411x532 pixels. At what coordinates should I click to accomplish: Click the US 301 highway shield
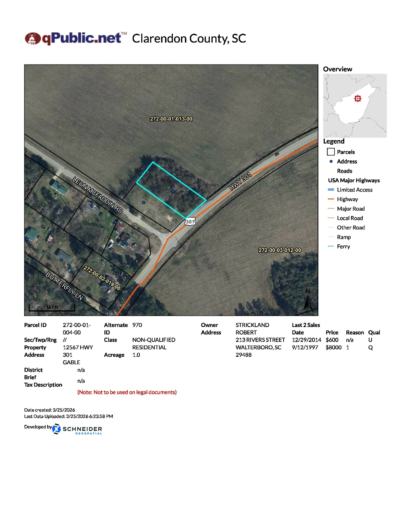click(190, 222)
